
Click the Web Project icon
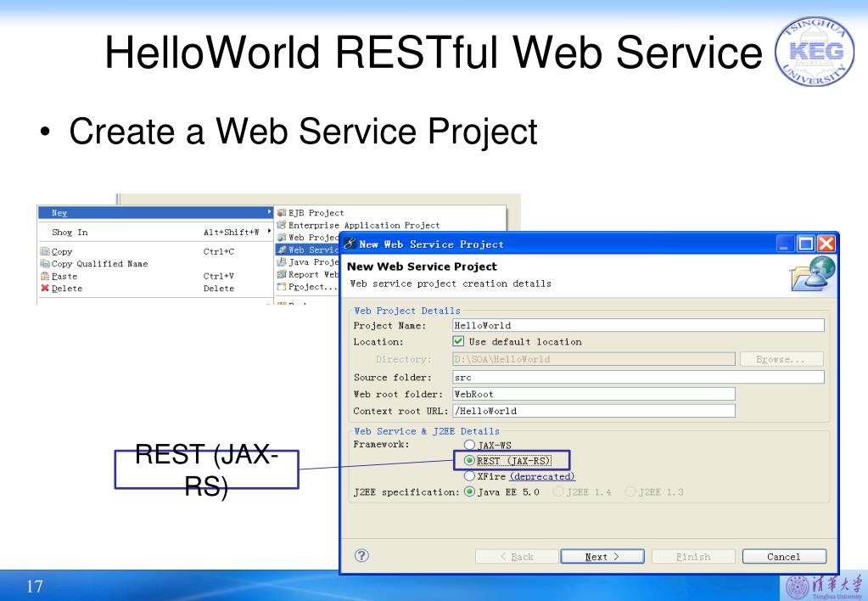[282, 237]
